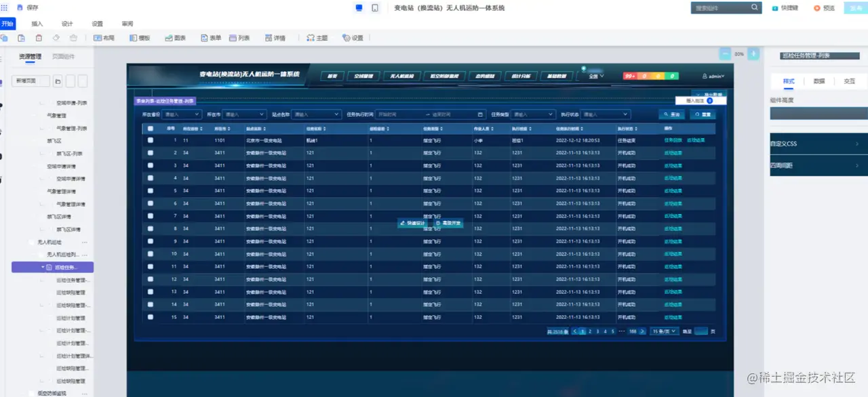Open the 所在市 dropdown

(x=244, y=114)
